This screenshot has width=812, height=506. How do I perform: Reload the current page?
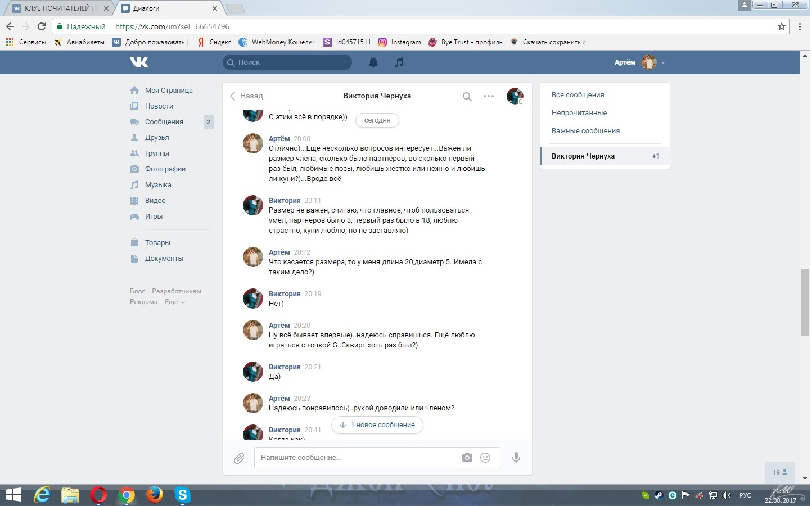tap(41, 26)
